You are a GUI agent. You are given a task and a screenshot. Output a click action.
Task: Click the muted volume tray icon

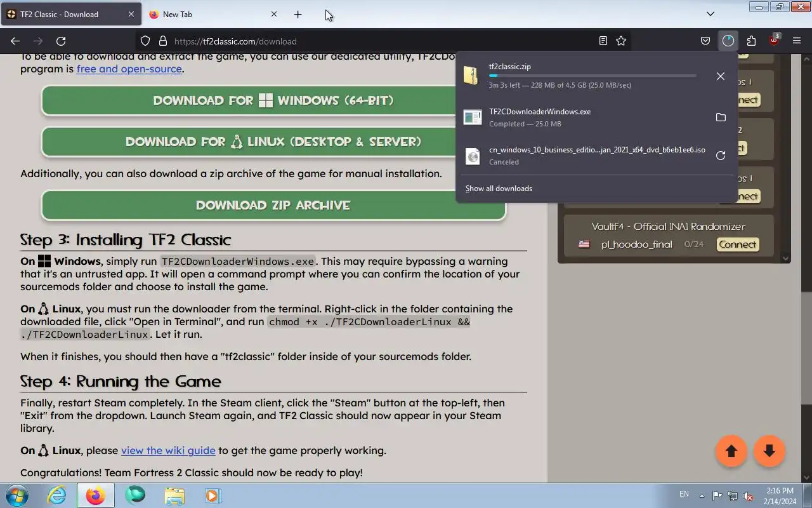(749, 495)
